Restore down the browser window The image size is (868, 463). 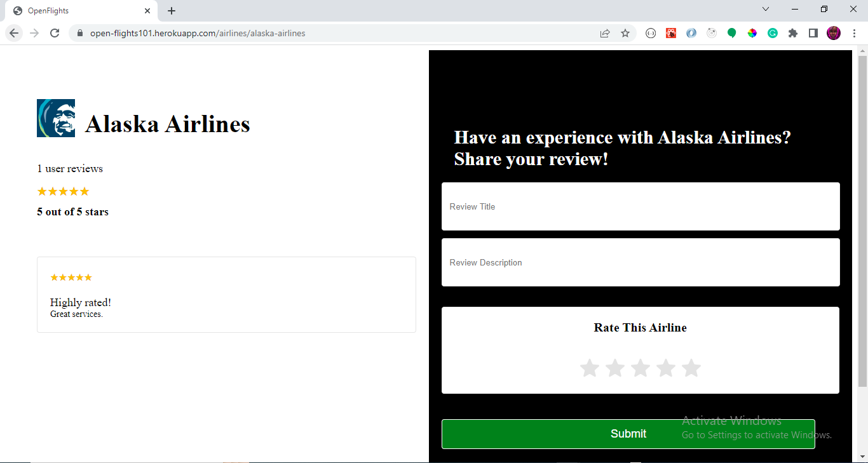(x=824, y=9)
